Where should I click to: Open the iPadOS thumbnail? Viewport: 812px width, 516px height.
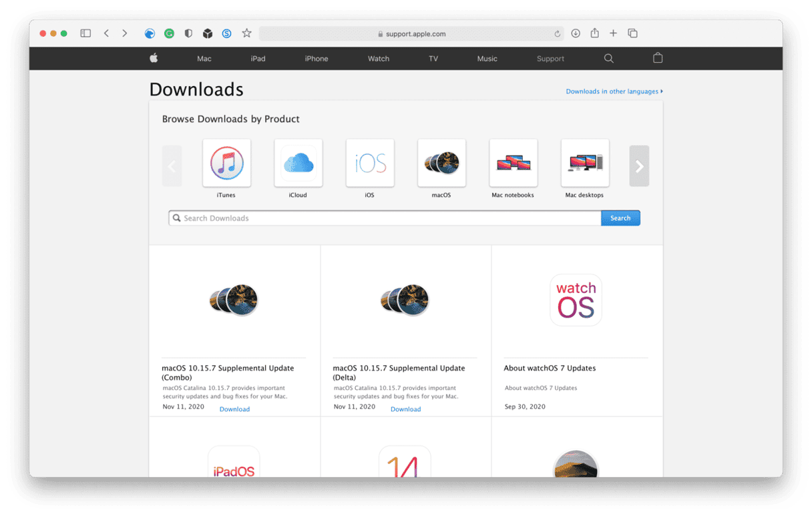(234, 462)
